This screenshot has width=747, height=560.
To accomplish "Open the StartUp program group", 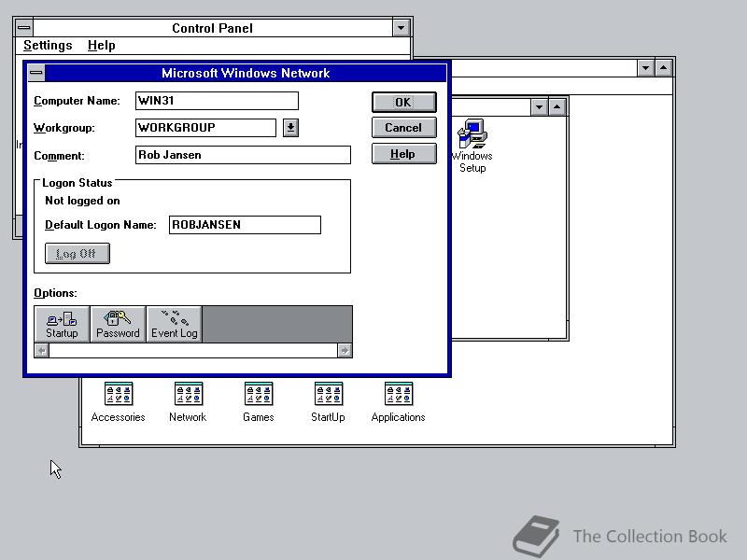I will point(329,402).
